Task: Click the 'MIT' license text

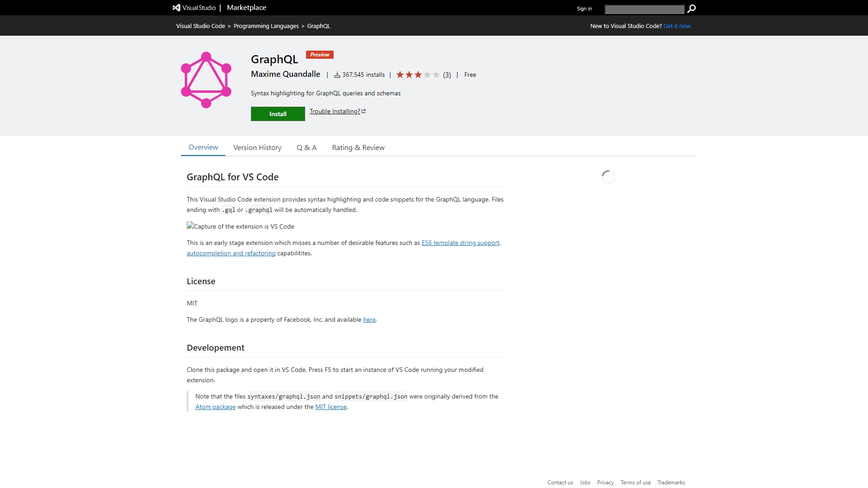Action: (x=192, y=303)
